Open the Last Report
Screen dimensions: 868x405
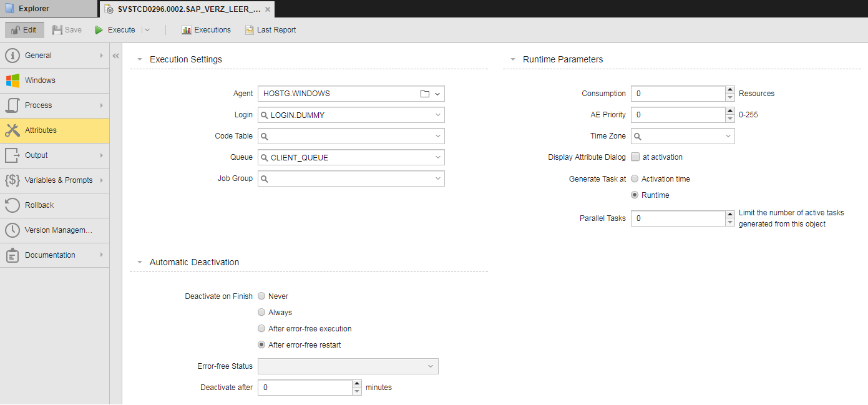270,30
